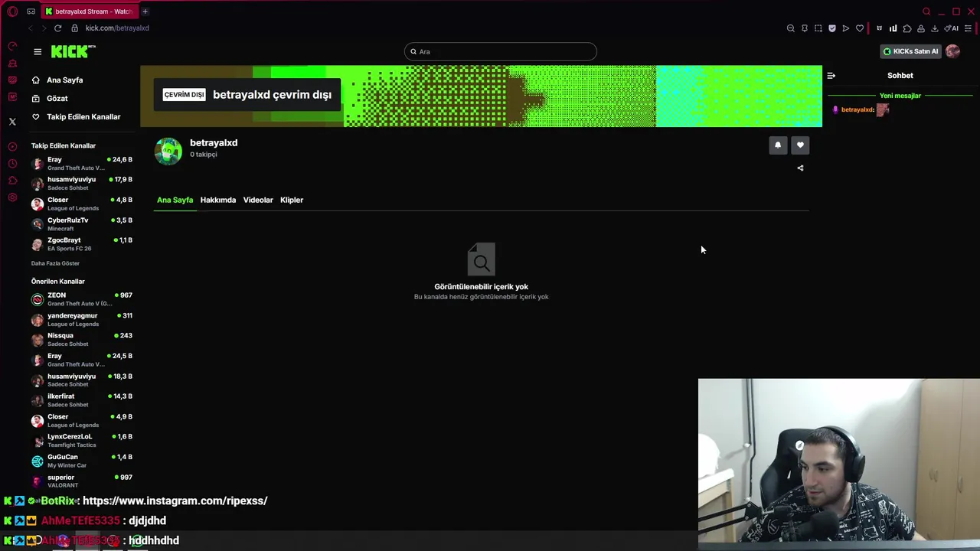980x551 pixels.
Task: Open the ZgocBrayt channel
Action: 82,243
